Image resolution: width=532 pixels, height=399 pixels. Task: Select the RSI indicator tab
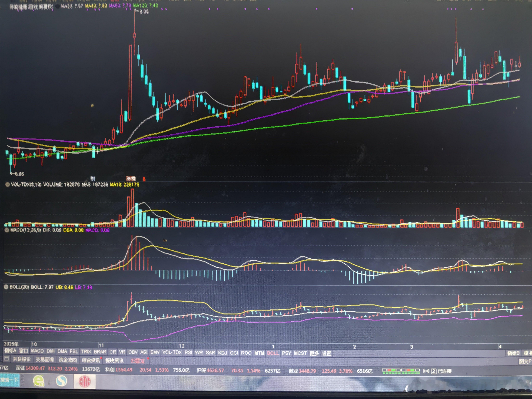pyautogui.click(x=188, y=352)
